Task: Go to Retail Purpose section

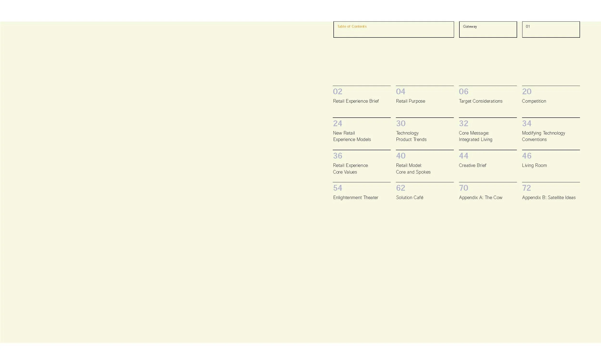Action: click(x=410, y=101)
